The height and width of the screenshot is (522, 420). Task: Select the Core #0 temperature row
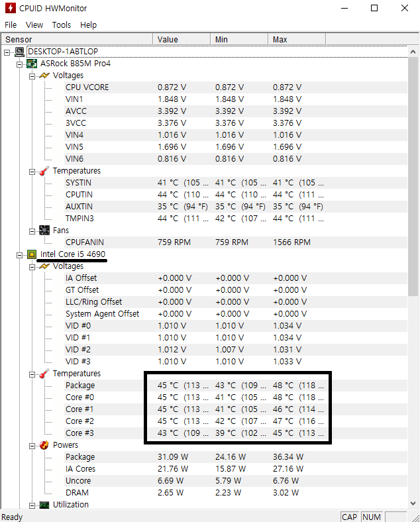tap(236, 397)
